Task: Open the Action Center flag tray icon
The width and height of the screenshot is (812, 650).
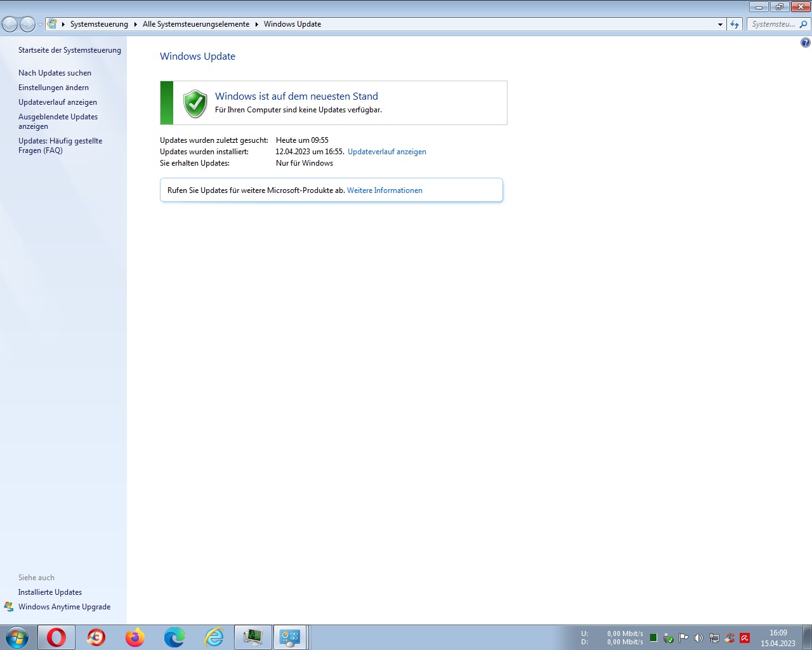Action: [683, 638]
